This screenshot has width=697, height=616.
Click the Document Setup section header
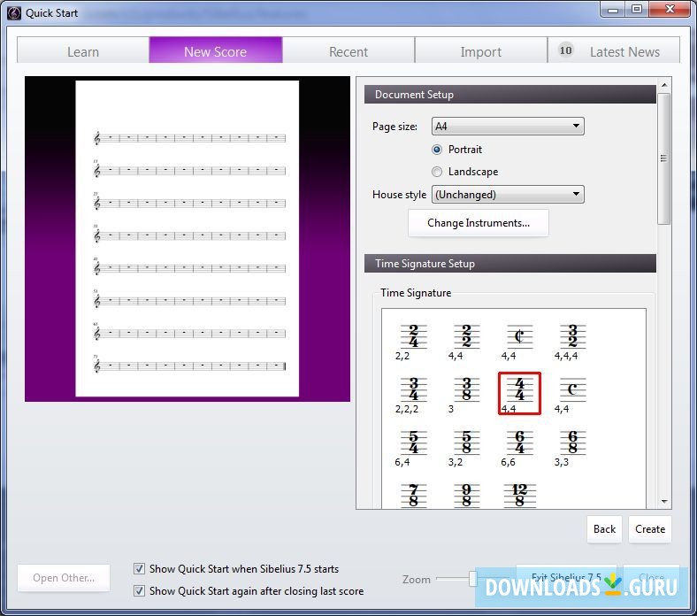[x=510, y=95]
